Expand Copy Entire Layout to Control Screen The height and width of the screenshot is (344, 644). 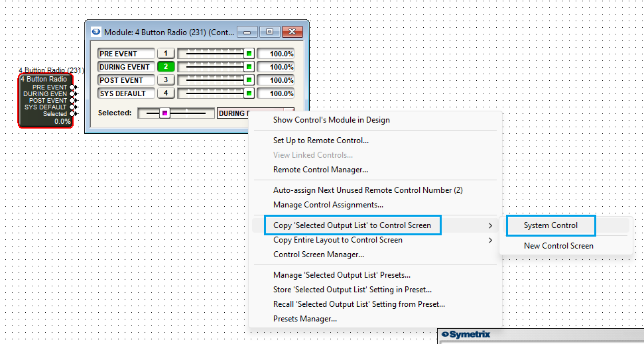click(x=338, y=240)
